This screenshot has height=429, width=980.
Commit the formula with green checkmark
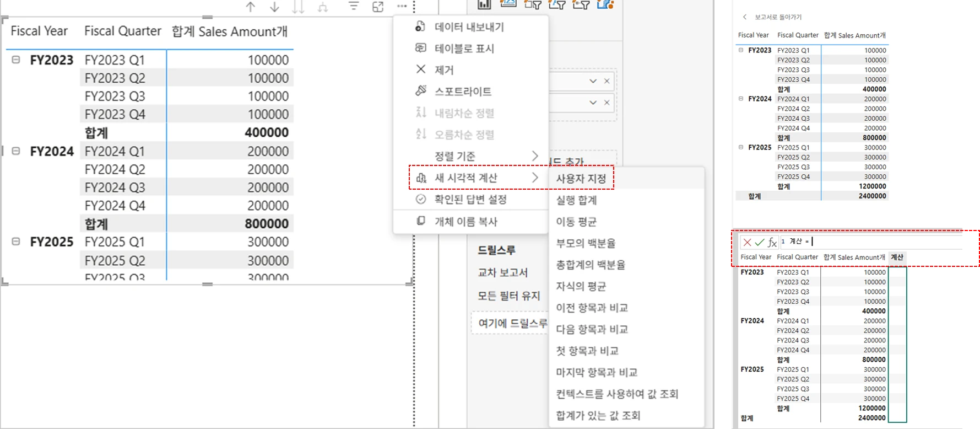760,242
